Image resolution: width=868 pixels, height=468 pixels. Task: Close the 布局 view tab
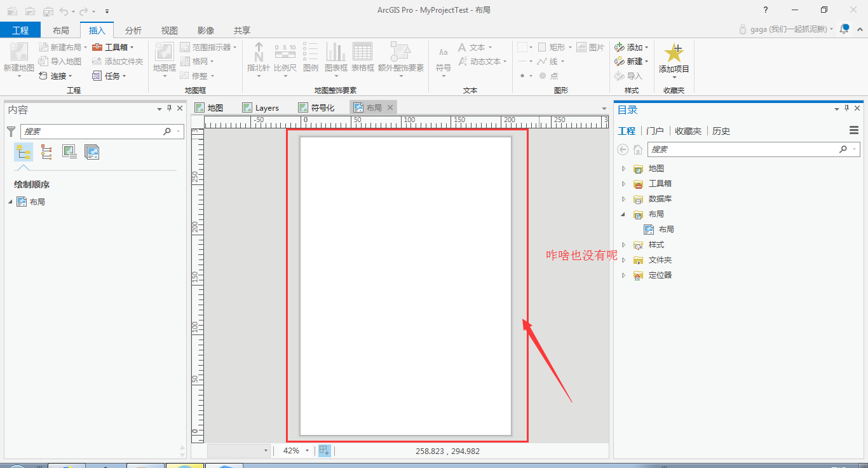[x=390, y=107]
